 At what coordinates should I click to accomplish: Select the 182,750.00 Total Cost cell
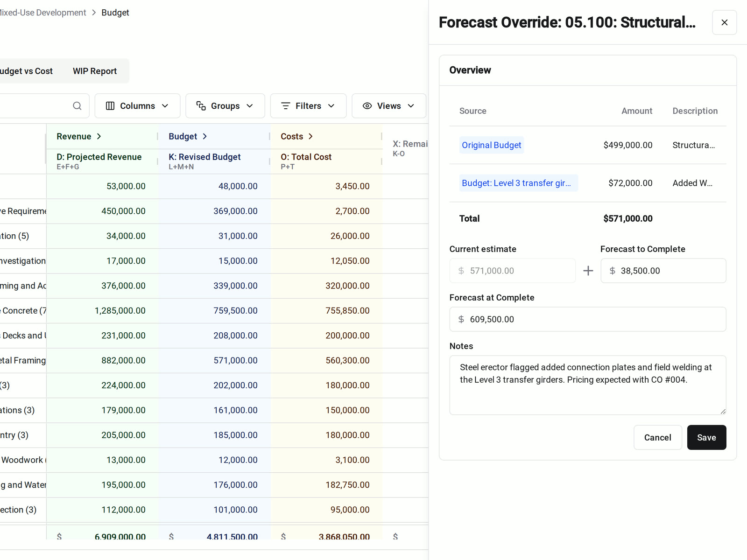326,485
